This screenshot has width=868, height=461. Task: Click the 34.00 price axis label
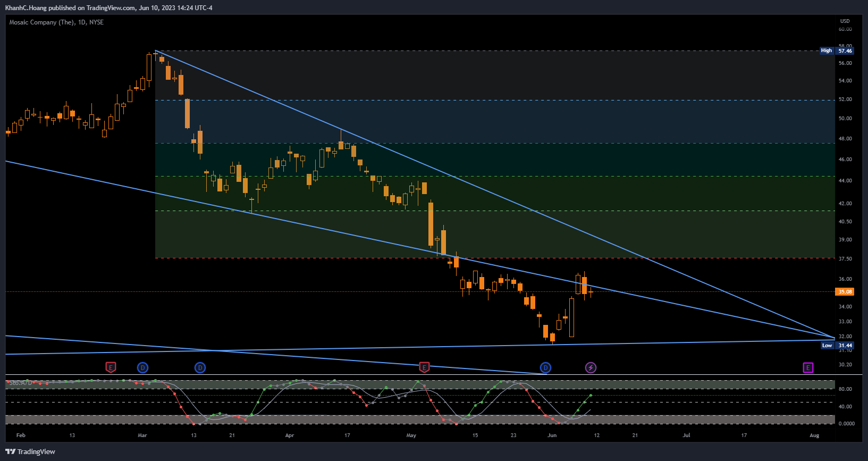[x=845, y=306]
